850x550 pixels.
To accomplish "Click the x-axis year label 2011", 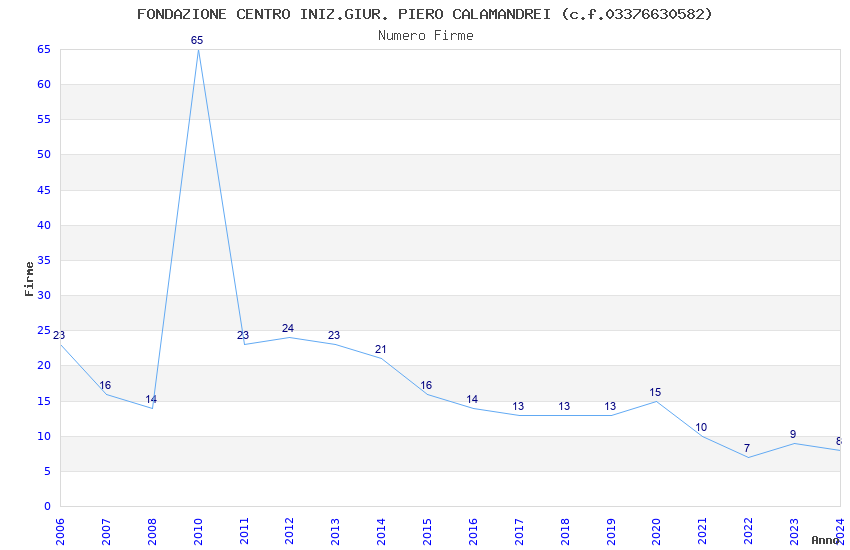I will tap(244, 532).
